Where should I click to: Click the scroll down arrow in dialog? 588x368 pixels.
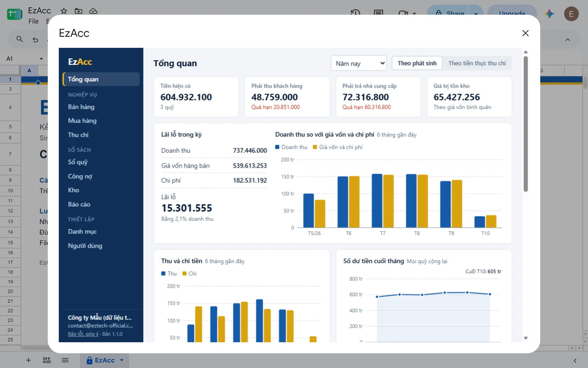(526, 338)
